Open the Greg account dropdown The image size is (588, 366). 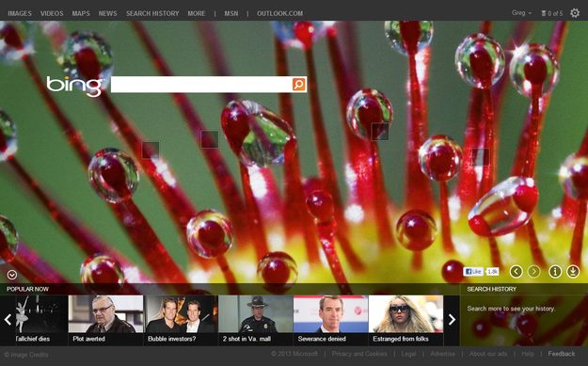(x=521, y=13)
